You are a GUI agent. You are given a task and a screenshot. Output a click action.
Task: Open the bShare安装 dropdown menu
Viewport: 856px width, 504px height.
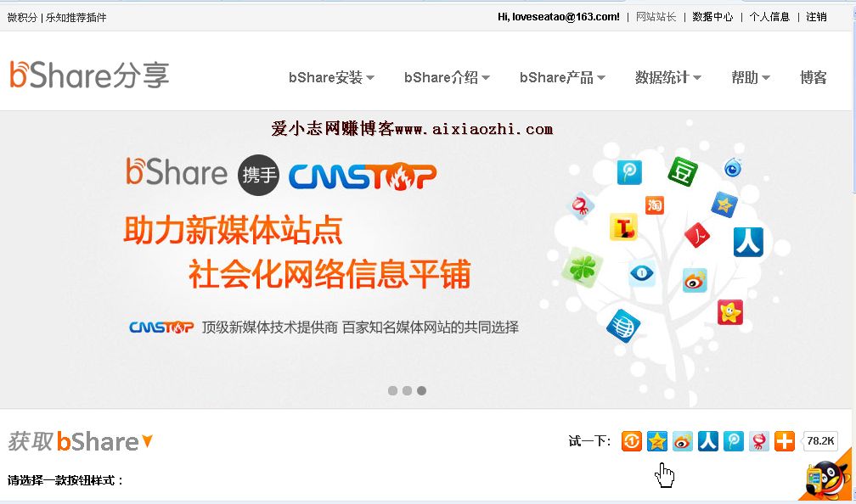331,77
